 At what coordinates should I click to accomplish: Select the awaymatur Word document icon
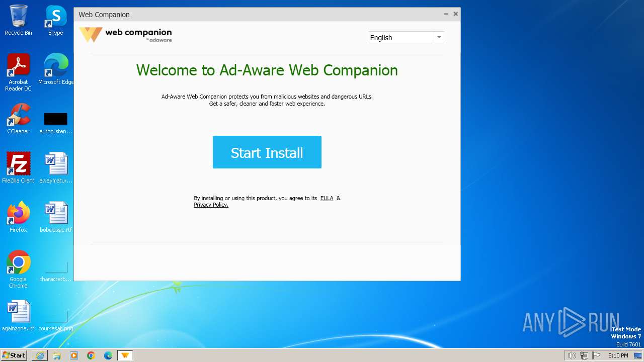pyautogui.click(x=56, y=168)
